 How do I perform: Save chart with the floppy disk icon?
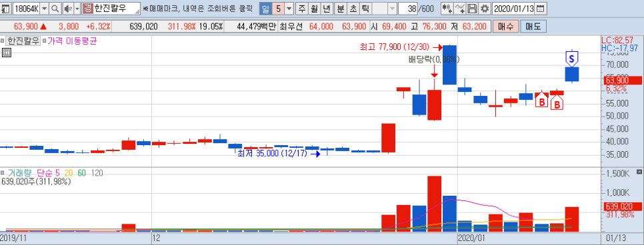[x=473, y=8]
